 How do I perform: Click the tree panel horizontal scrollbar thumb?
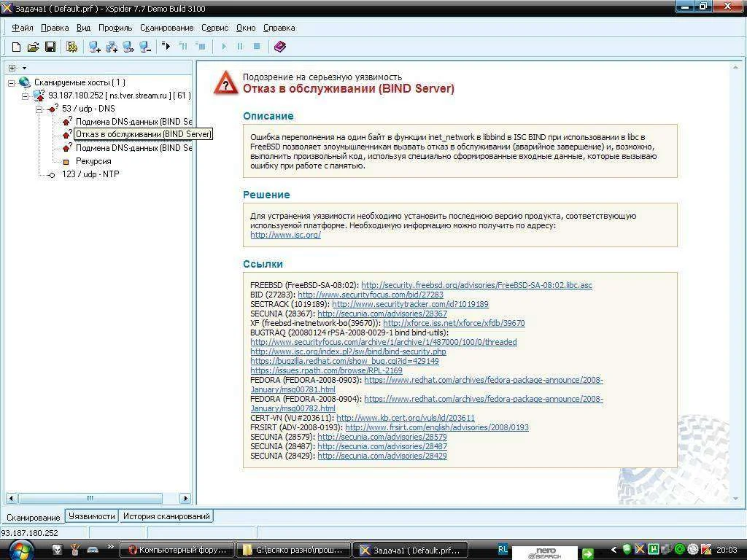click(x=90, y=499)
